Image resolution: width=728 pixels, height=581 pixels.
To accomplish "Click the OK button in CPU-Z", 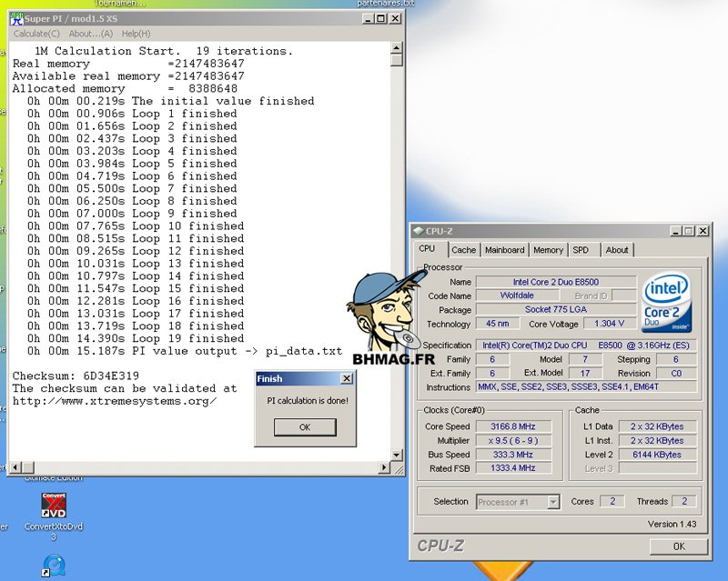I will pyautogui.click(x=679, y=546).
